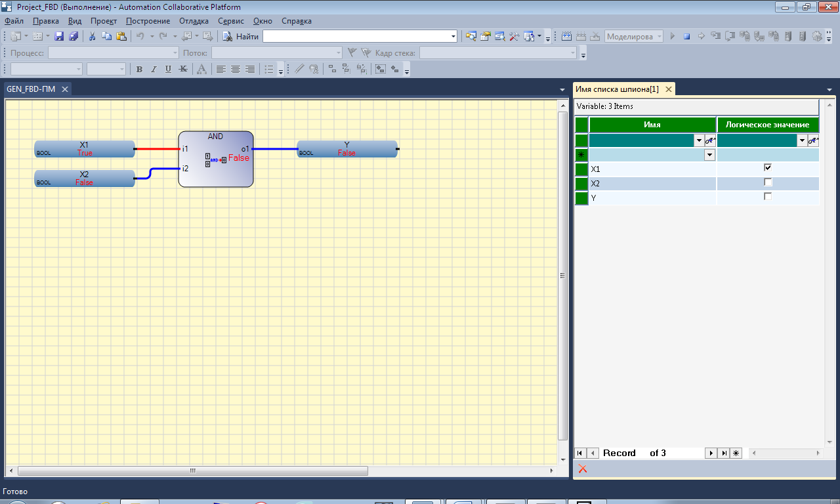Click the New Project icon
The height and width of the screenshot is (504, 840).
coord(16,36)
